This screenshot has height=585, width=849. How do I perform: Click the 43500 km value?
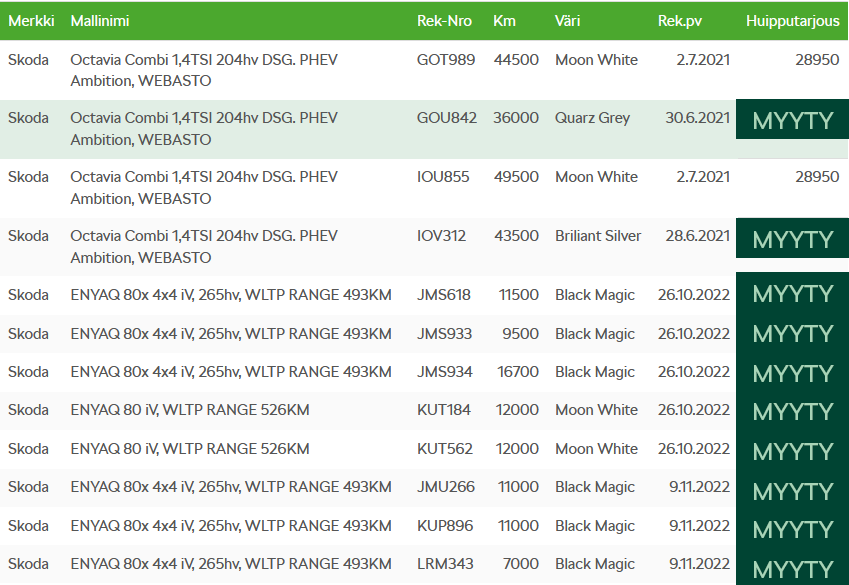[x=517, y=236]
